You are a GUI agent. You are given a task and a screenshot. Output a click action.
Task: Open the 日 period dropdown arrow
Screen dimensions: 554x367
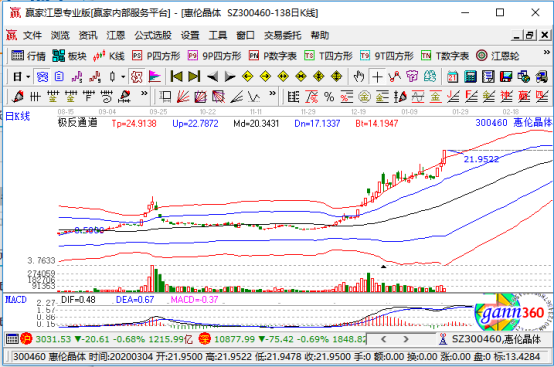click(28, 77)
